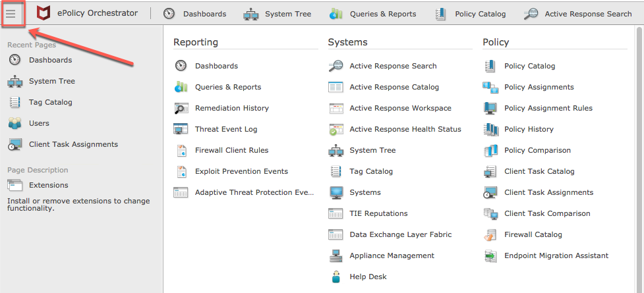Open Active Response Search in Systems column
The width and height of the screenshot is (644, 293).
point(393,66)
